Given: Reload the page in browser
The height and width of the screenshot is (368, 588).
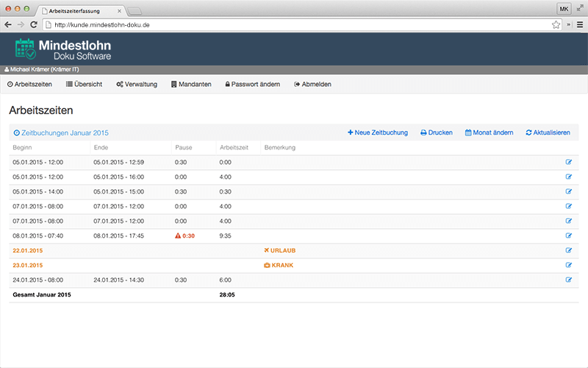Looking at the screenshot, I should pos(34,25).
